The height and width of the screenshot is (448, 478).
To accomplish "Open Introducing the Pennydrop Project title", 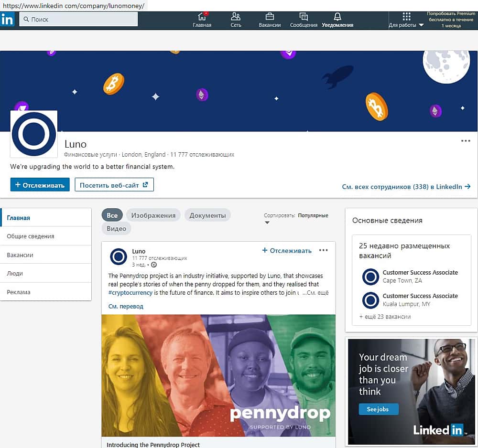I will (x=153, y=444).
